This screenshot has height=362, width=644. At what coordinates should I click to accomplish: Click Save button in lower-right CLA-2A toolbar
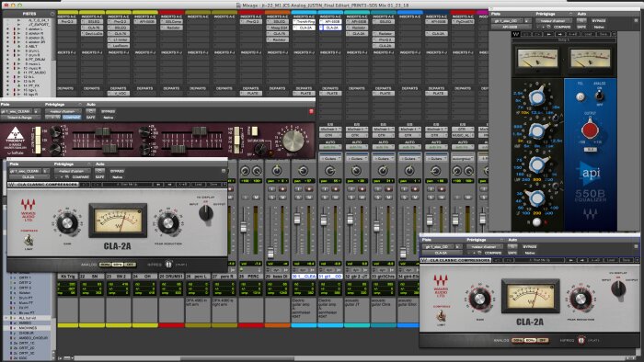point(626,260)
